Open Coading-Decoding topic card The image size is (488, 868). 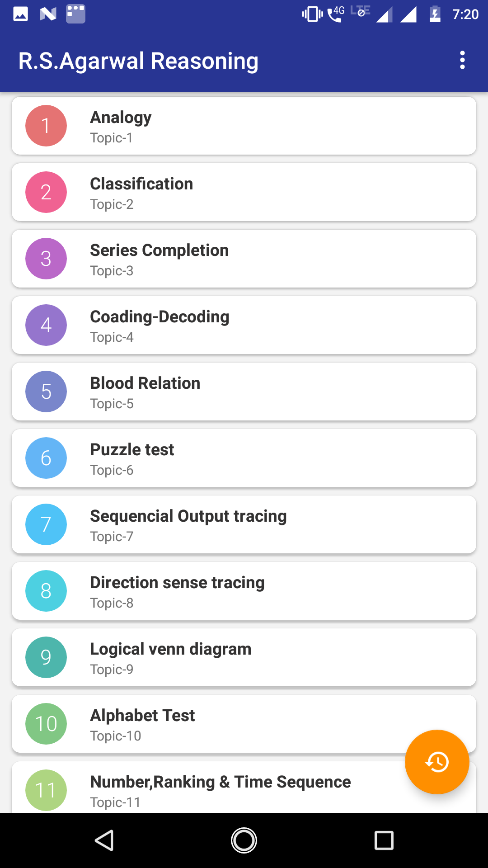coord(244,325)
